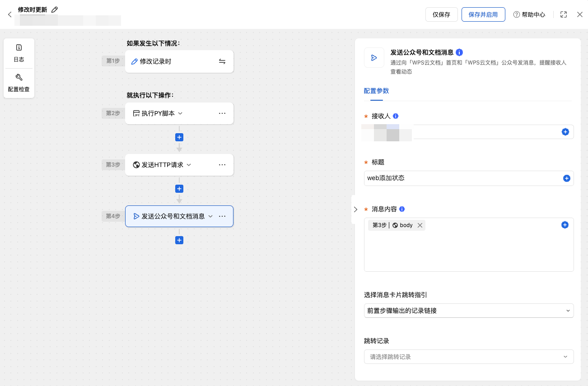This screenshot has height=386, width=588.
Task: Open the 日志 log panel
Action: coord(19,53)
